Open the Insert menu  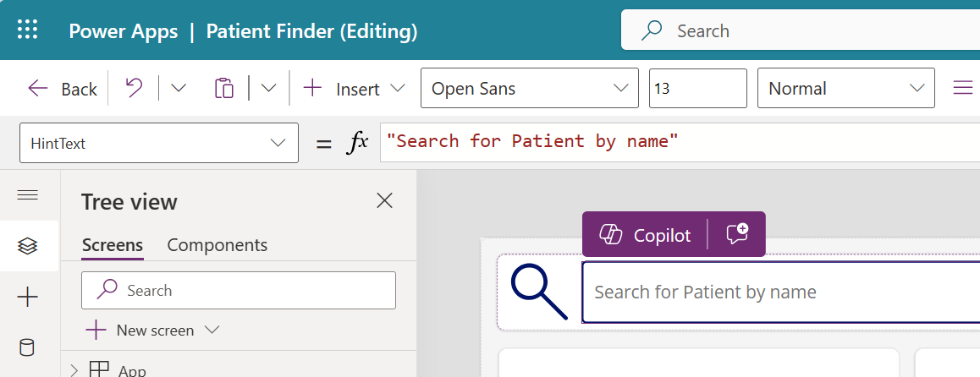tap(354, 89)
